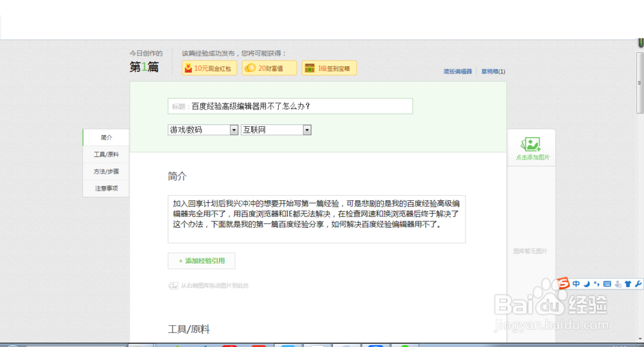Select the 方法/步骤 sidebar tab
Viewport: 644px width, 347px height.
click(x=106, y=172)
